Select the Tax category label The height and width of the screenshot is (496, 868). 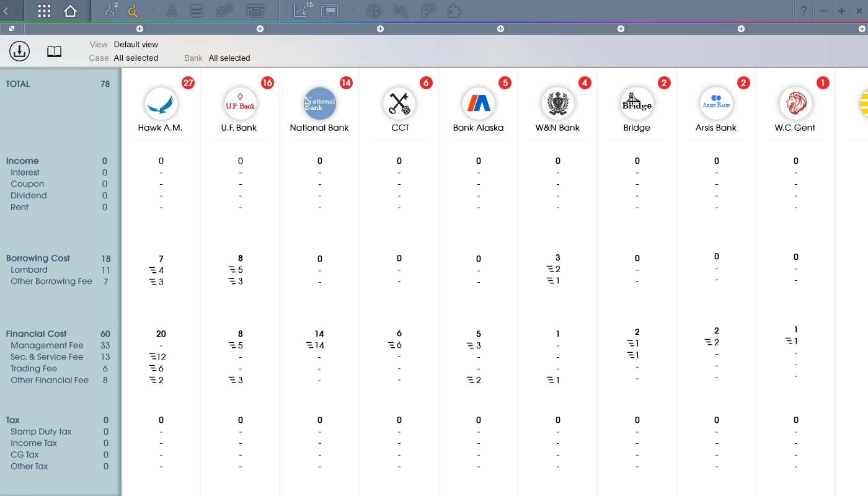click(13, 420)
